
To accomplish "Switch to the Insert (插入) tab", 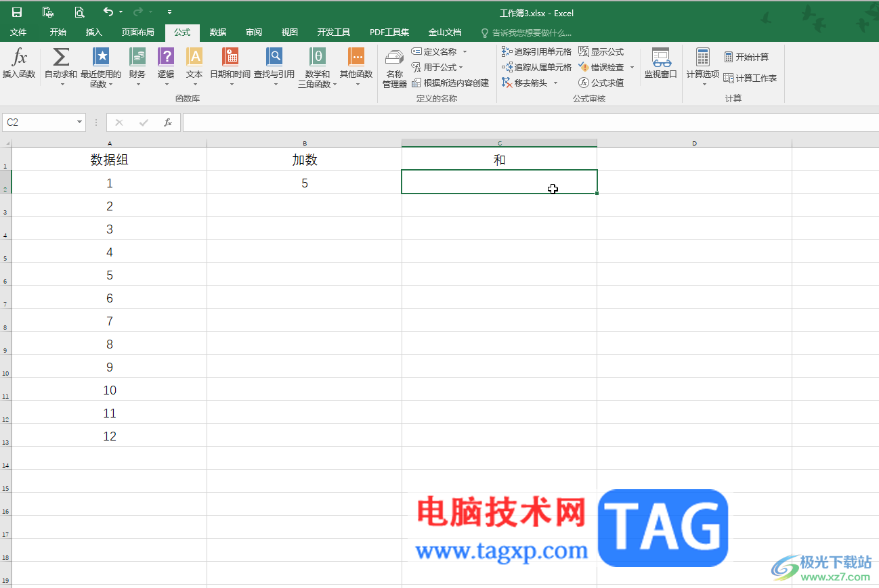I will [93, 32].
